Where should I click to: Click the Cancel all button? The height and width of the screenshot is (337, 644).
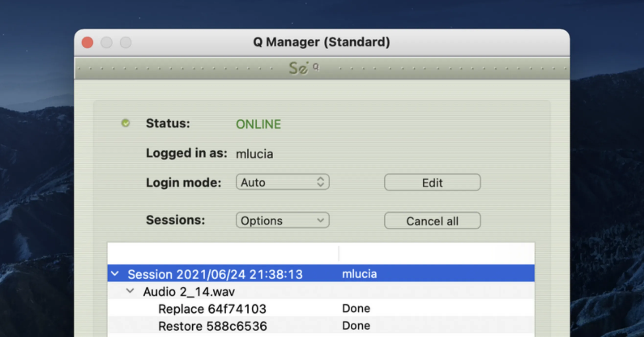[x=432, y=221]
